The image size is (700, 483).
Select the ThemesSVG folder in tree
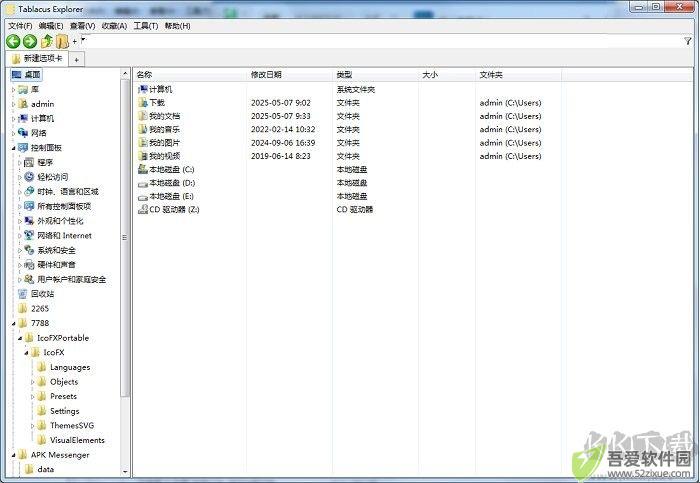pyautogui.click(x=72, y=425)
